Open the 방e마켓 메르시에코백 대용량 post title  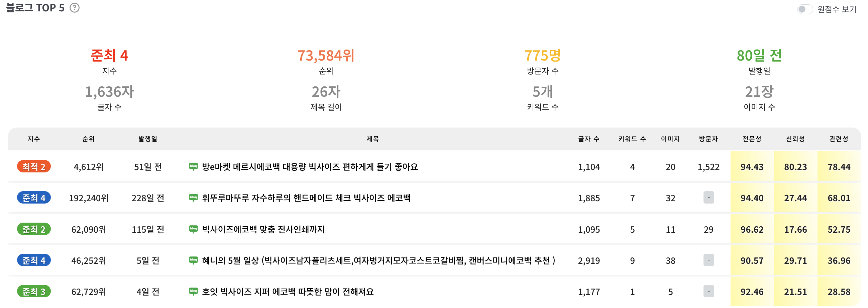pos(310,167)
